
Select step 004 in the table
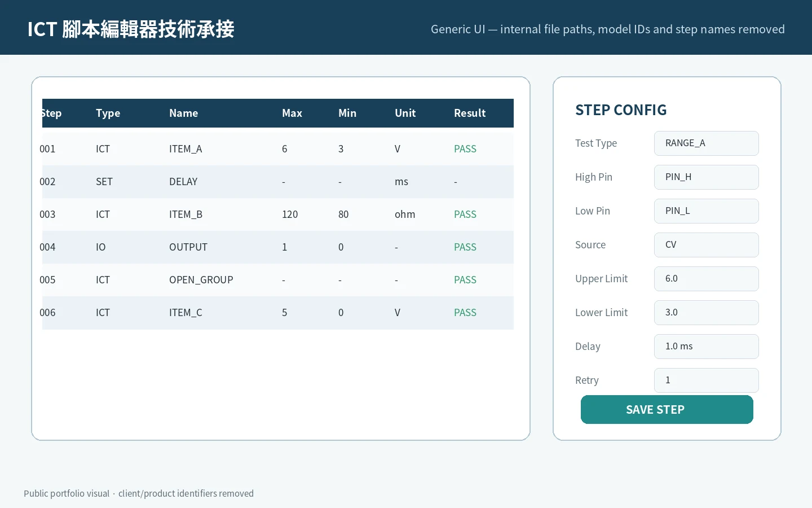click(x=278, y=247)
